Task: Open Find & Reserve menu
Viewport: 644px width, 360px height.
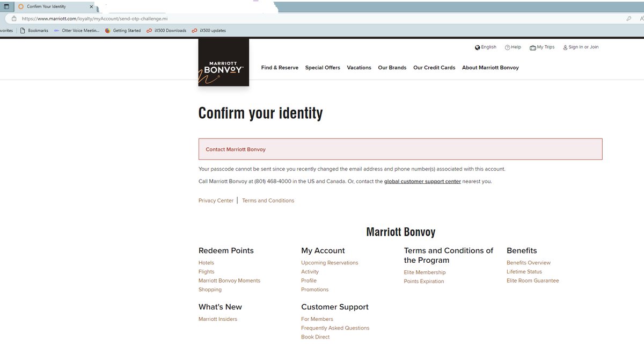Action: click(x=280, y=68)
